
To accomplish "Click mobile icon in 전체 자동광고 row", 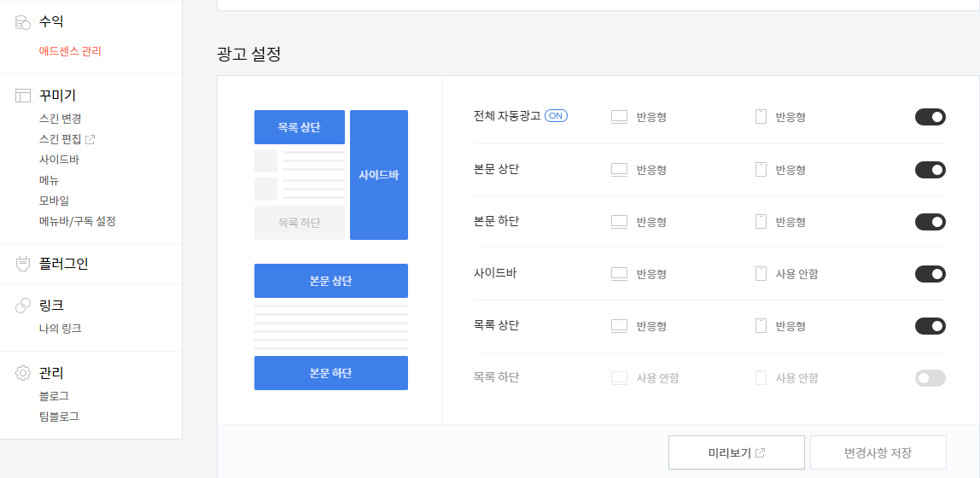I will pos(761,117).
